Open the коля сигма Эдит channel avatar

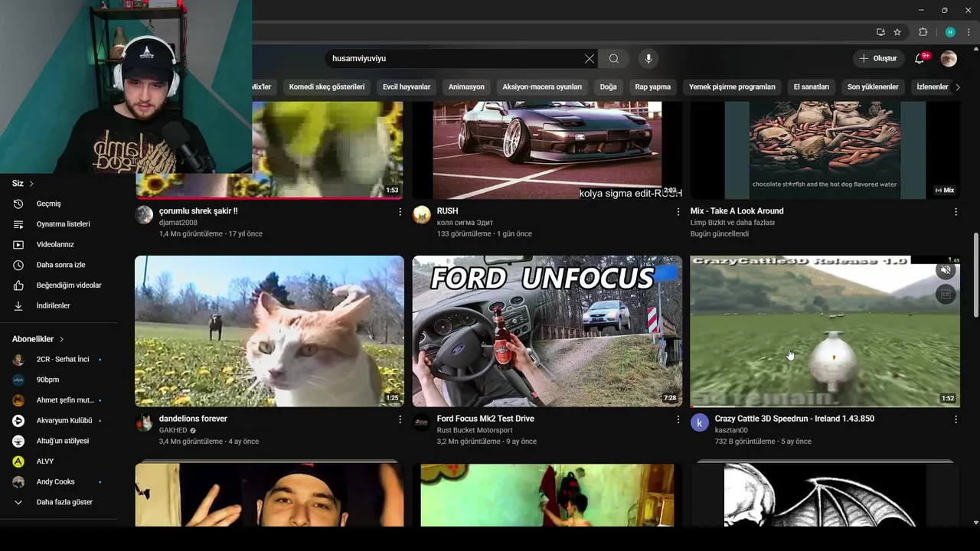(422, 215)
